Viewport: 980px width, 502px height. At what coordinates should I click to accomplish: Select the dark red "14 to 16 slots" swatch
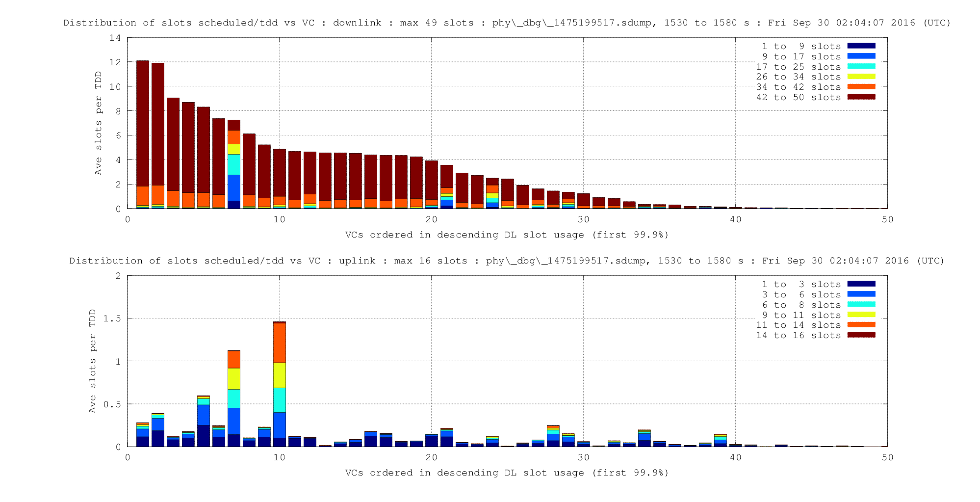coord(861,335)
